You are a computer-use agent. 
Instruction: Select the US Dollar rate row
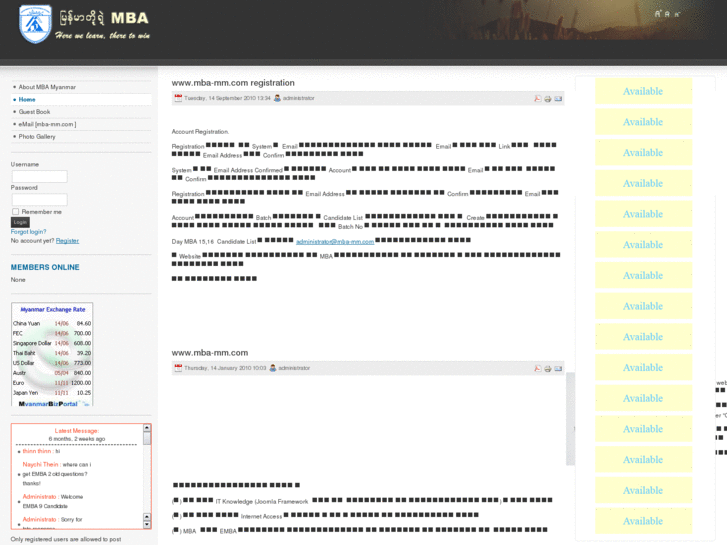point(52,363)
